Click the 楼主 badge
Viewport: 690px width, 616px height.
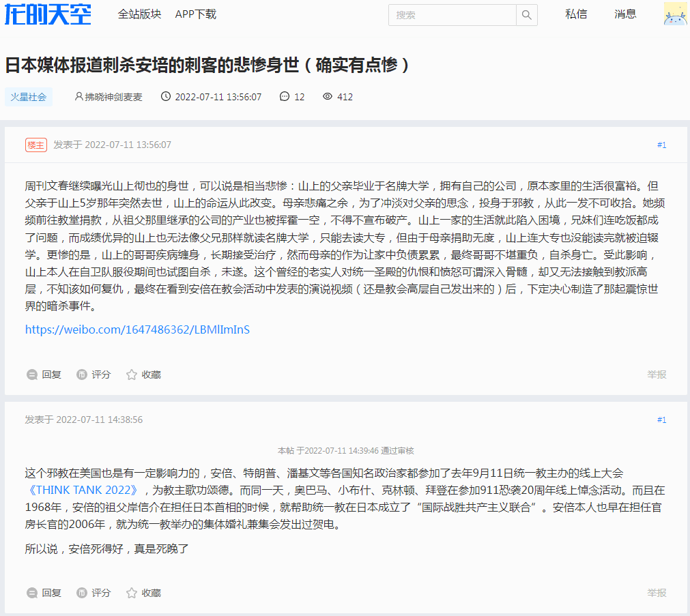point(36,145)
